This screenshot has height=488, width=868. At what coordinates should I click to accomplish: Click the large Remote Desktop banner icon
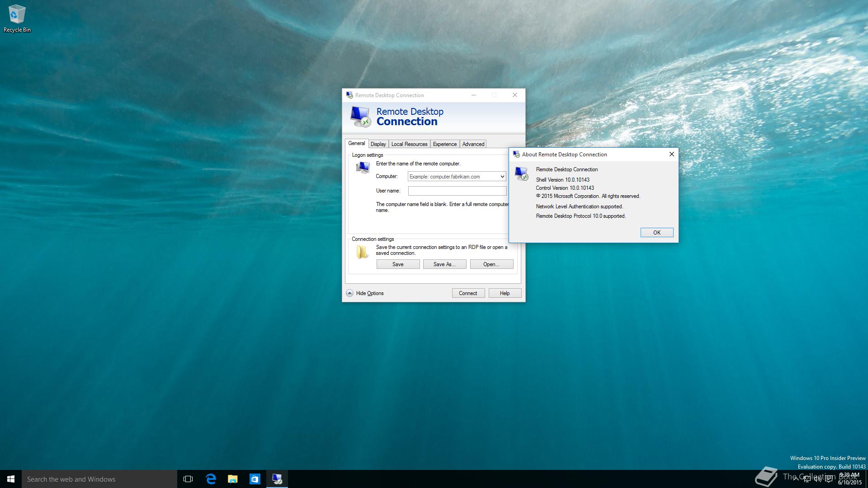(360, 116)
